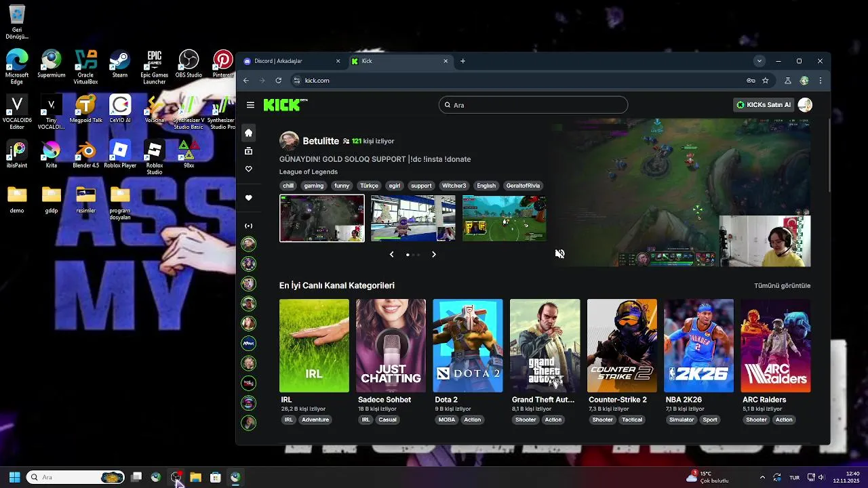Open the Dota 2 category card
The image size is (868, 488).
pos(468,346)
